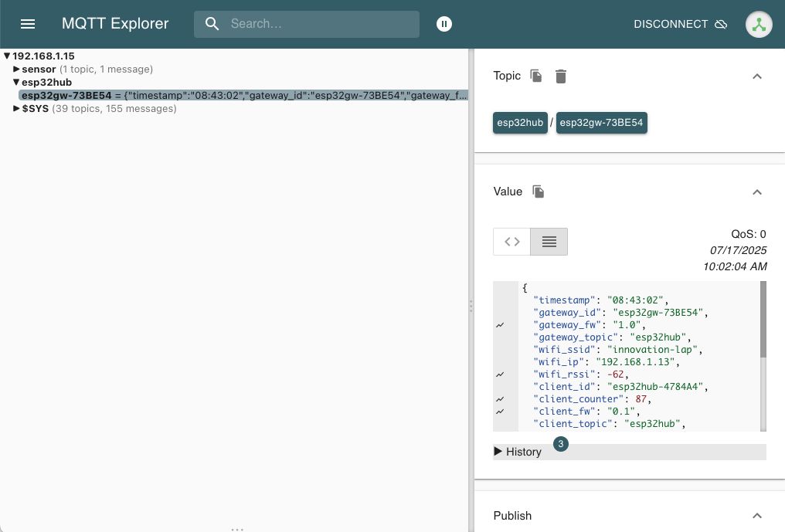This screenshot has width=785, height=532.
Task: Click the panel splitter handle dots
Action: click(471, 307)
